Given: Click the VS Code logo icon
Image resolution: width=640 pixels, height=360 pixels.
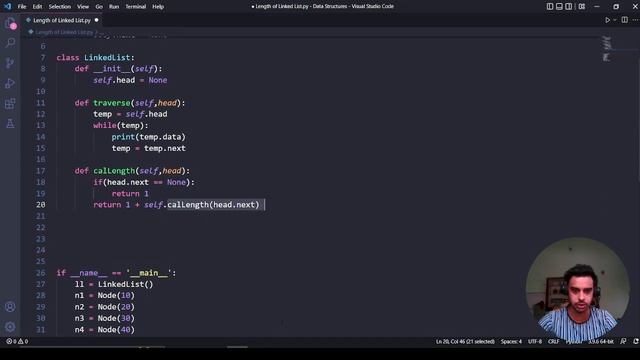Looking at the screenshot, I should pyautogui.click(x=8, y=6).
